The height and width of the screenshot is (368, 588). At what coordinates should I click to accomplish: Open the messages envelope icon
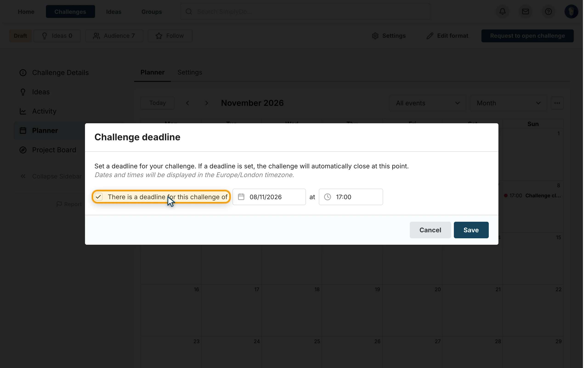525,11
